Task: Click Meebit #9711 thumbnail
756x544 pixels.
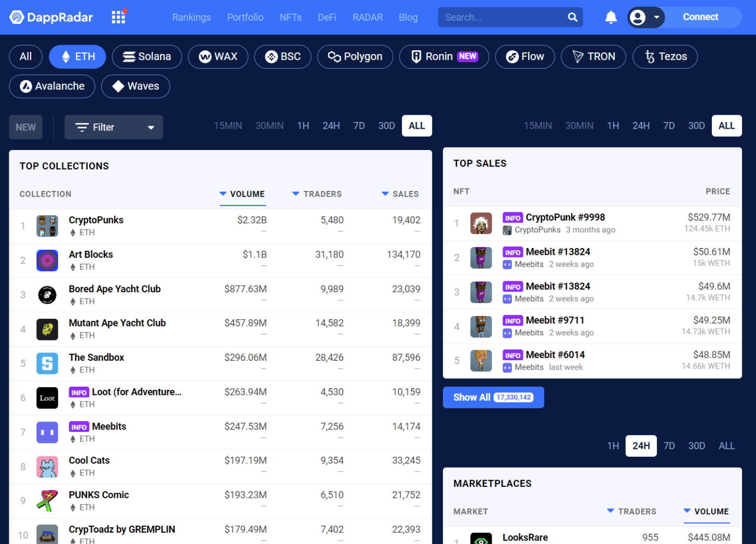Action: coord(481,327)
